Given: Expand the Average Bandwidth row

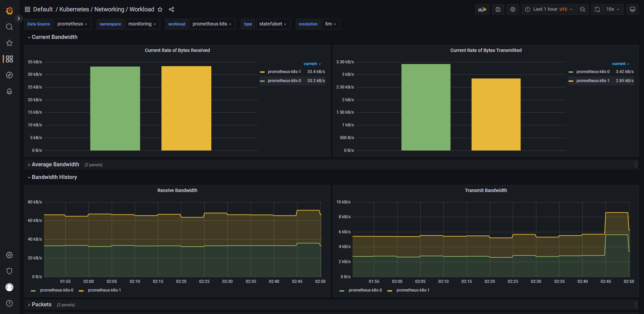Looking at the screenshot, I should (x=55, y=165).
